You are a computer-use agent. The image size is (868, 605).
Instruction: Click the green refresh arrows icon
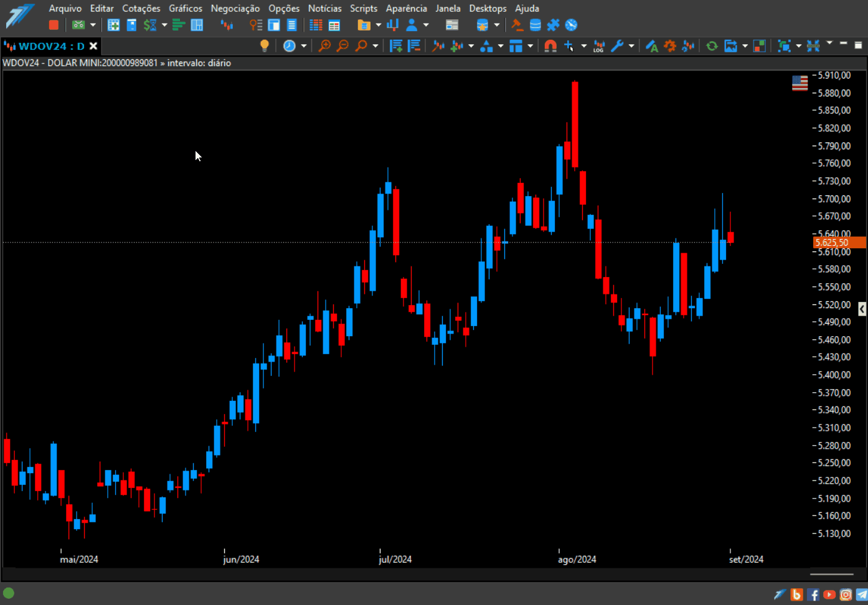[x=712, y=46]
